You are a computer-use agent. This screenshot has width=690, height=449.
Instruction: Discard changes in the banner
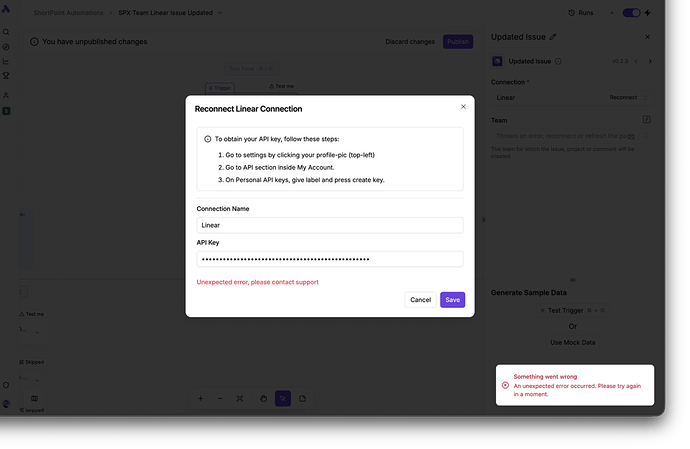[410, 42]
